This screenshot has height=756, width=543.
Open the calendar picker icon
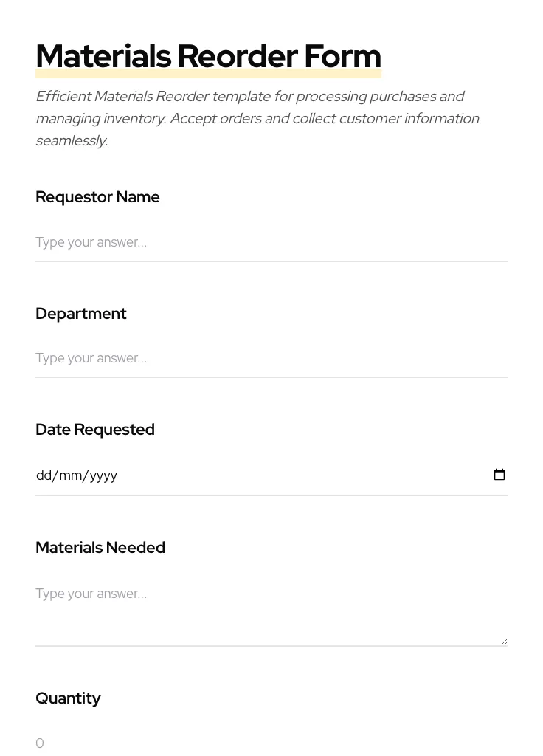(499, 475)
